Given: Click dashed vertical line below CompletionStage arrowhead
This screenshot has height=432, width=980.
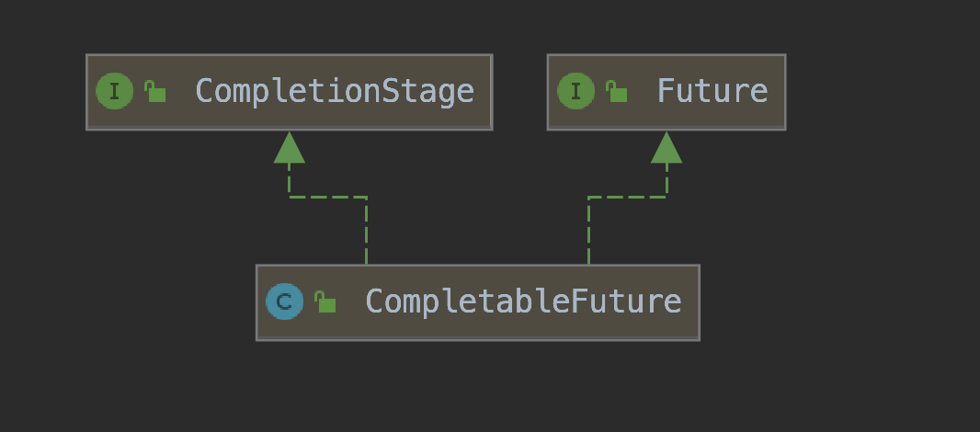Looking at the screenshot, I should (289, 180).
